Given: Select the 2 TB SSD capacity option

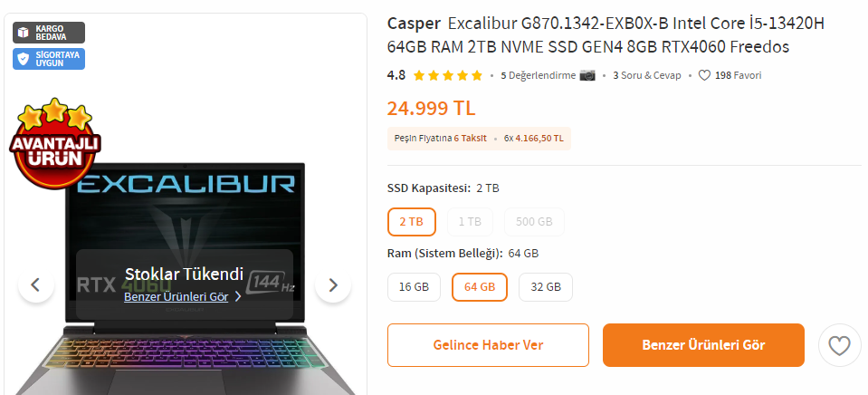Looking at the screenshot, I should coord(412,222).
